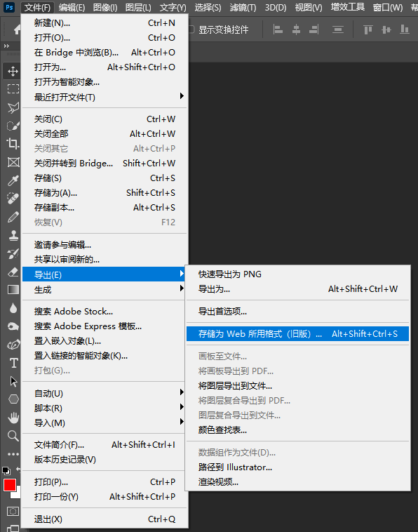The image size is (418, 532).
Task: Toggle 显示变换控件 checkbox
Action: (x=192, y=29)
